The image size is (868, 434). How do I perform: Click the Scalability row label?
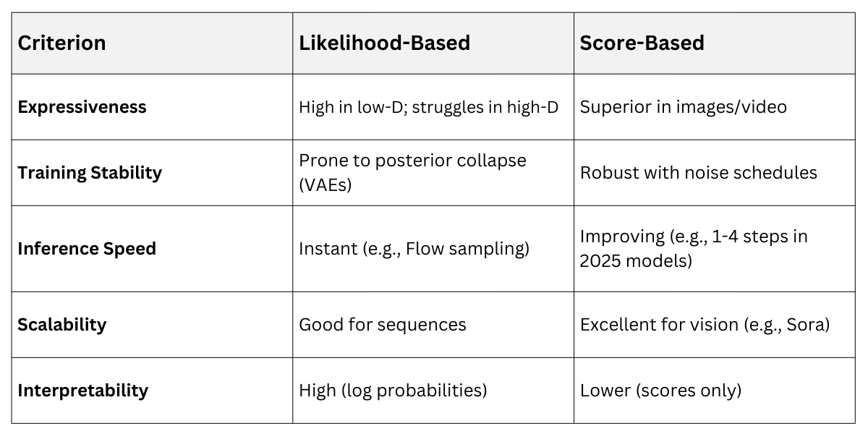[61, 324]
